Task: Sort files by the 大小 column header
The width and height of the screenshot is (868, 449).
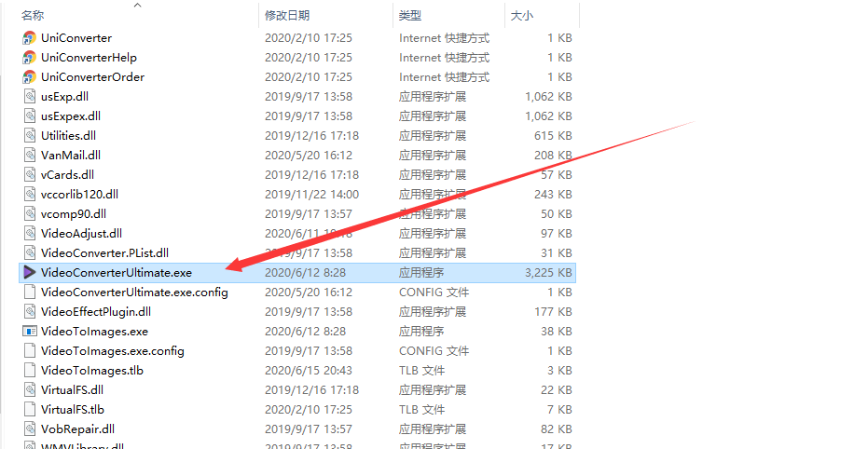Action: pyautogui.click(x=521, y=16)
